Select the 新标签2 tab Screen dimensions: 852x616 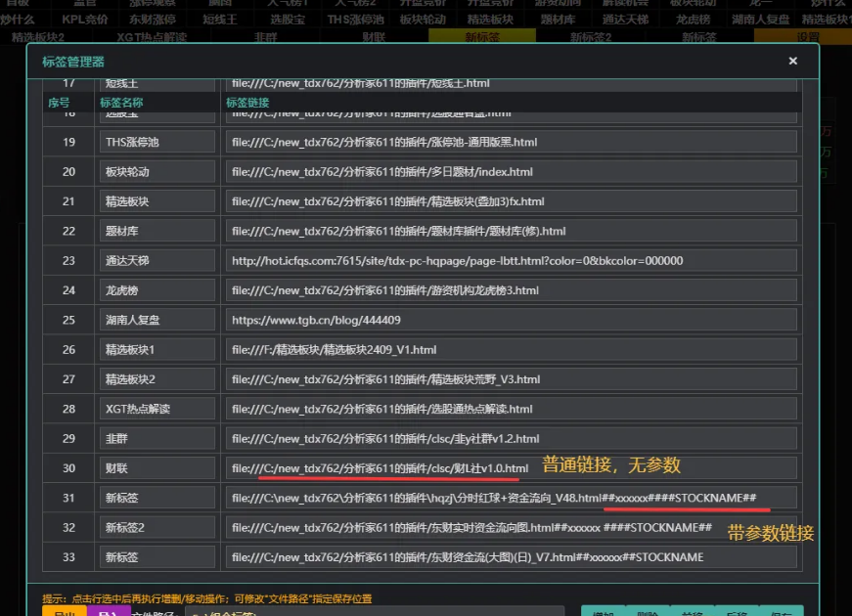[x=591, y=37]
